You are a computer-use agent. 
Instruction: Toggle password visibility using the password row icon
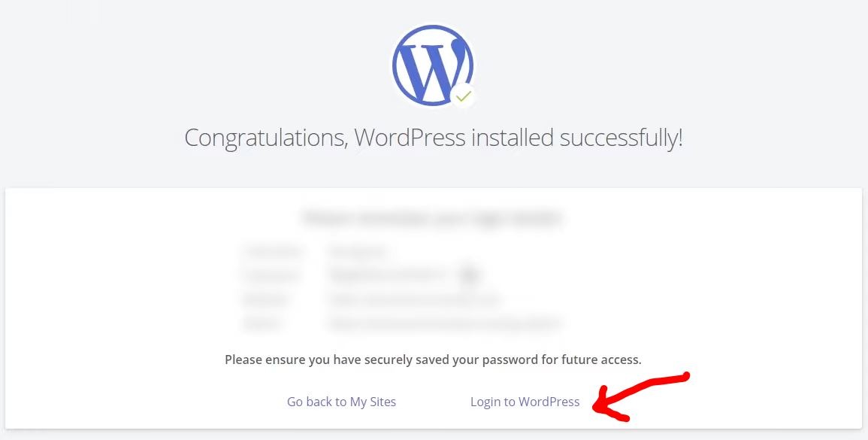click(x=470, y=275)
